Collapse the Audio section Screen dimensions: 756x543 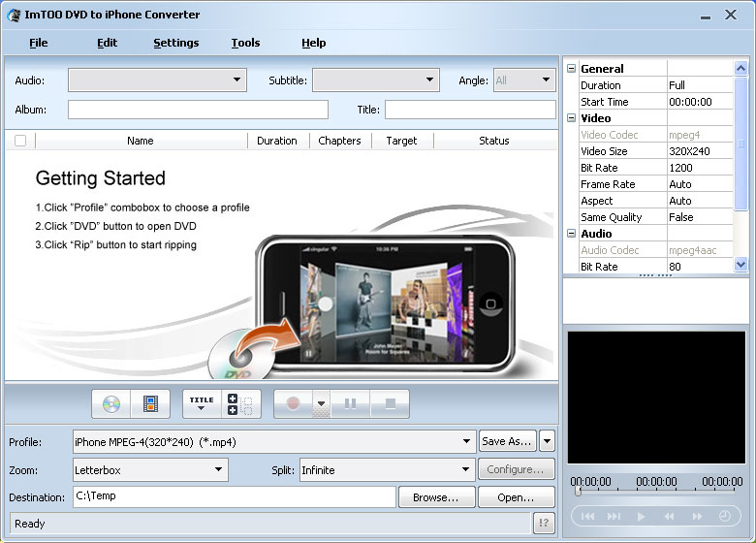click(x=571, y=234)
